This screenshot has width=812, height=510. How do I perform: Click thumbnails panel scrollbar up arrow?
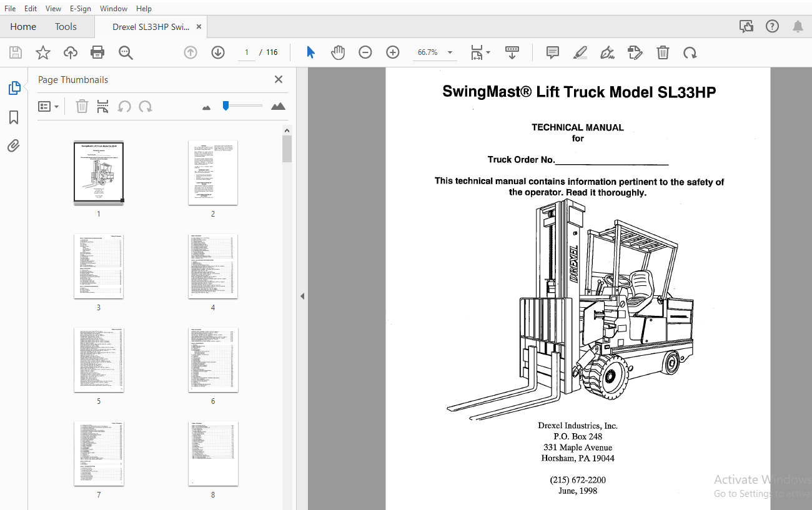click(x=287, y=130)
